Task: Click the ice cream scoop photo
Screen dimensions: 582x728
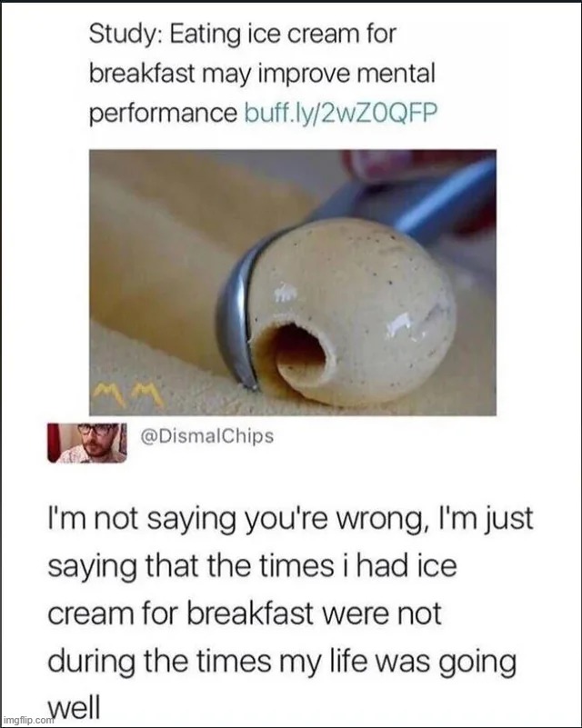Action: click(x=293, y=283)
